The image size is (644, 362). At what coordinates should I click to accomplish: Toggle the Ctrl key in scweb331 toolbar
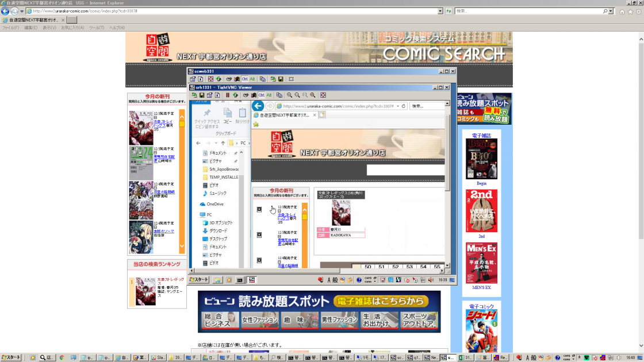244,79
